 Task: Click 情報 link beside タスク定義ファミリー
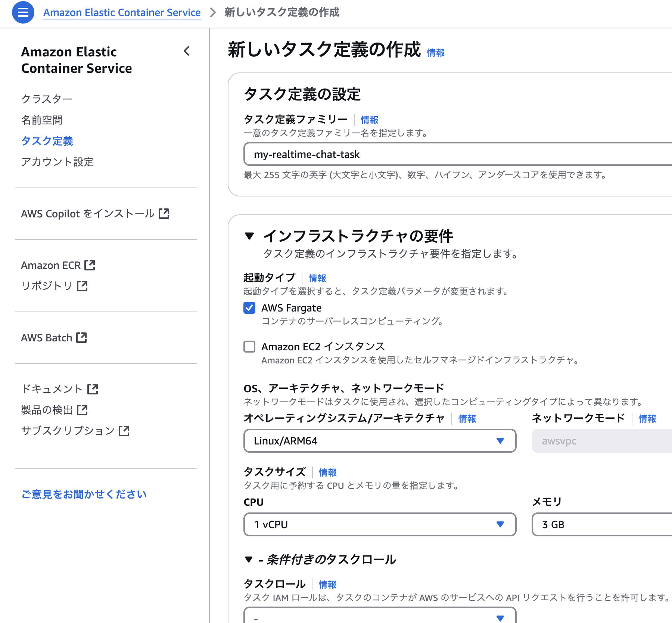point(370,120)
